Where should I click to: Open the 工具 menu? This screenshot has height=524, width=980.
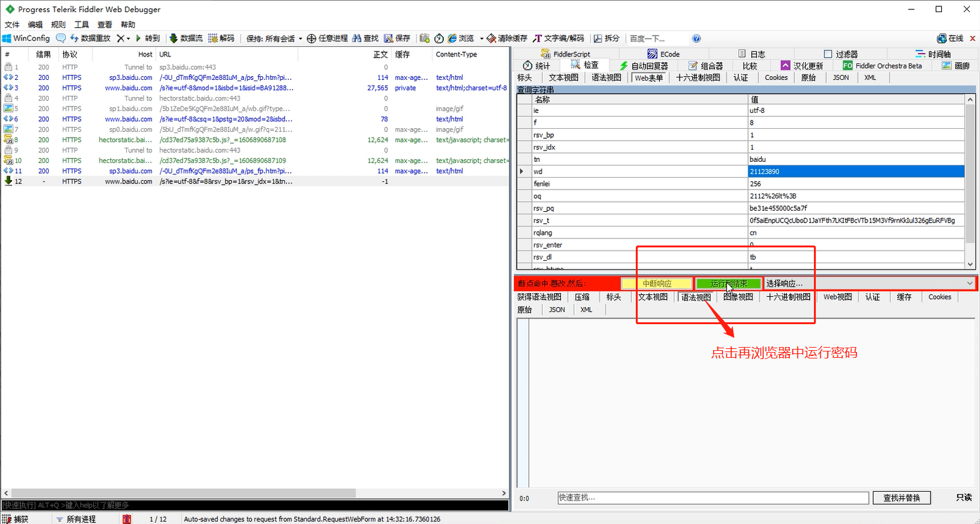(82, 24)
